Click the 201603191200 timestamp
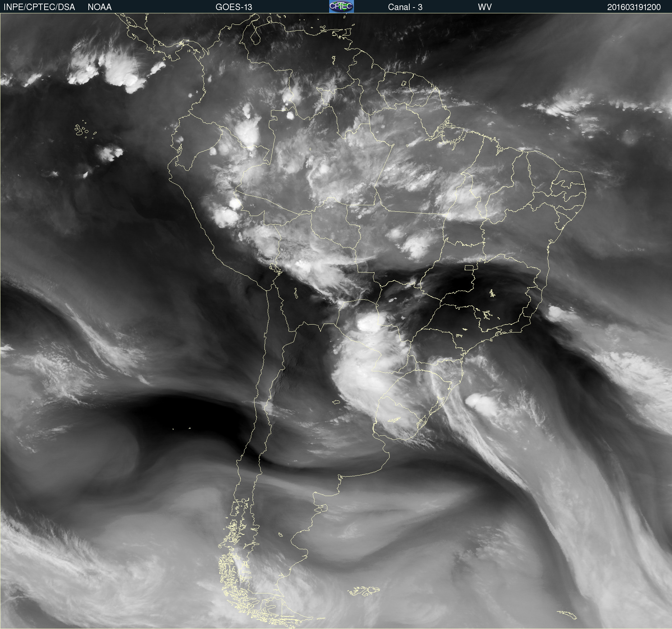Image resolution: width=672 pixels, height=629 pixels. [x=634, y=7]
